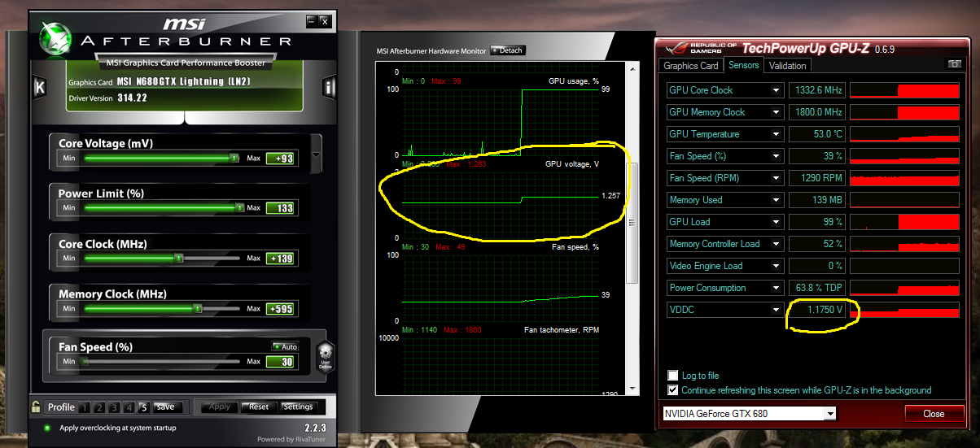The width and height of the screenshot is (980, 448).
Task: Toggle the green startup indicator in Afterburner
Action: [x=47, y=428]
